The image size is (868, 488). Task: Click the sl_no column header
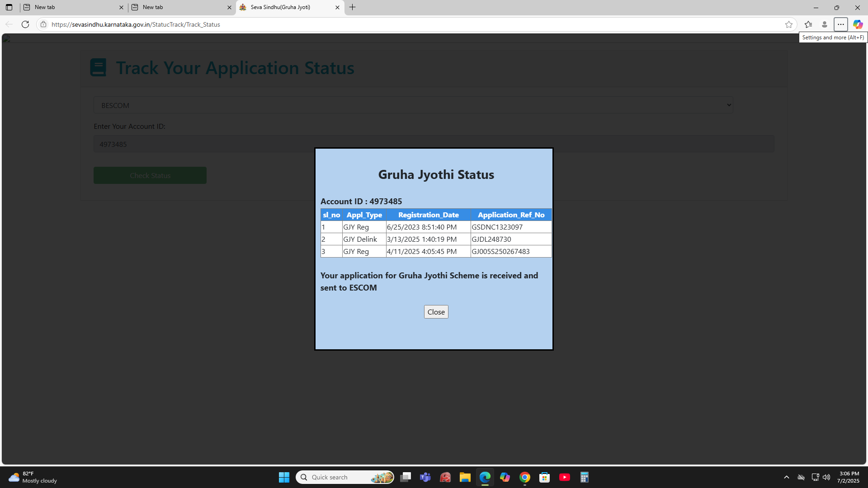(331, 215)
